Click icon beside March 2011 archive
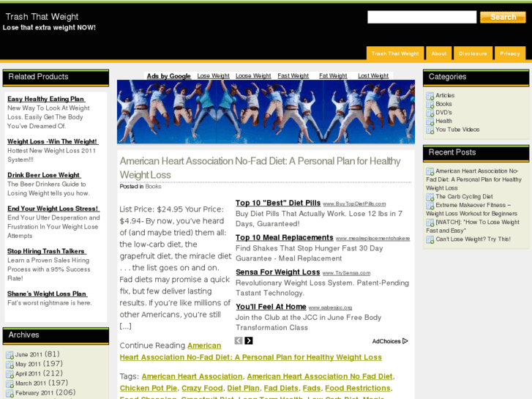 click(10, 384)
